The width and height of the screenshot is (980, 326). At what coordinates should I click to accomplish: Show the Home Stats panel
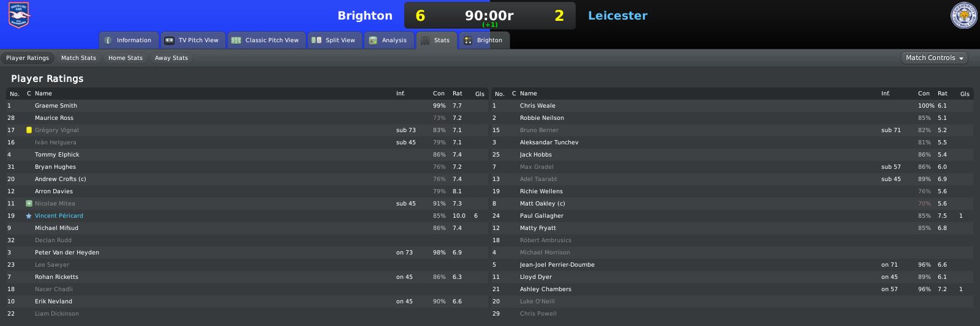(126, 58)
